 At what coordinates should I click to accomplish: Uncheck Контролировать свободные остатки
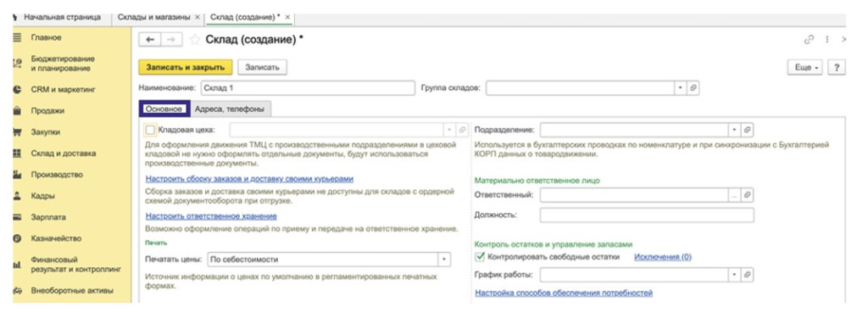click(480, 257)
